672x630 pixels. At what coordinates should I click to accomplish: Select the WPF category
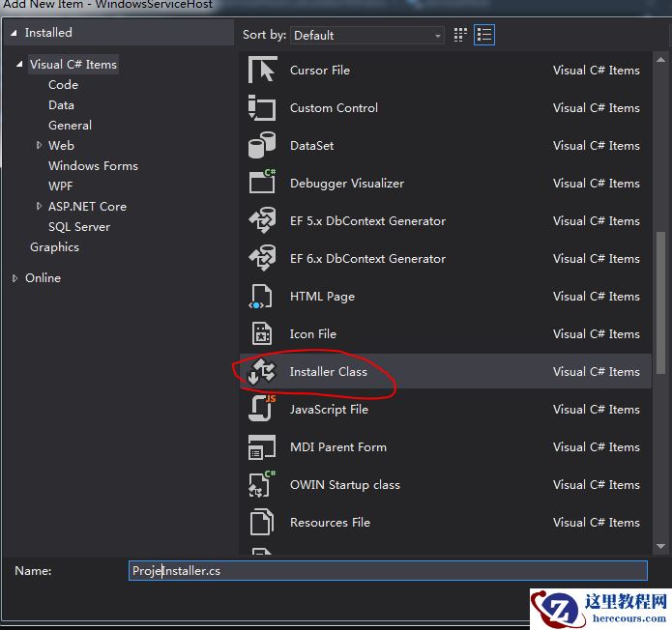point(60,186)
